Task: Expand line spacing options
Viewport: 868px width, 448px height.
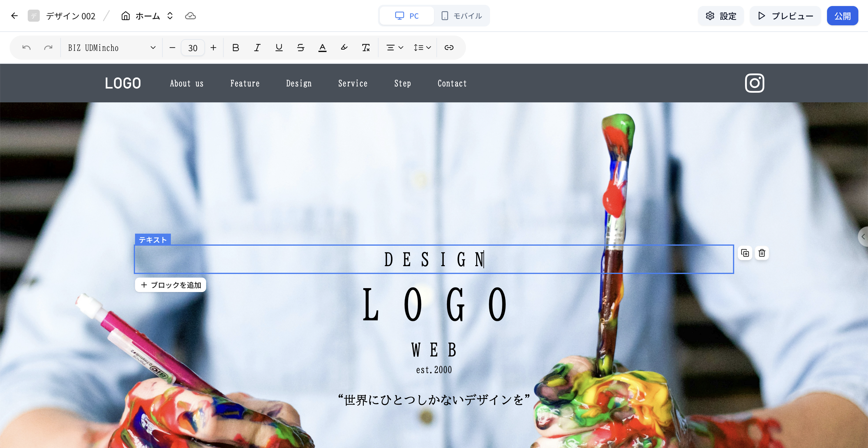Action: [422, 48]
